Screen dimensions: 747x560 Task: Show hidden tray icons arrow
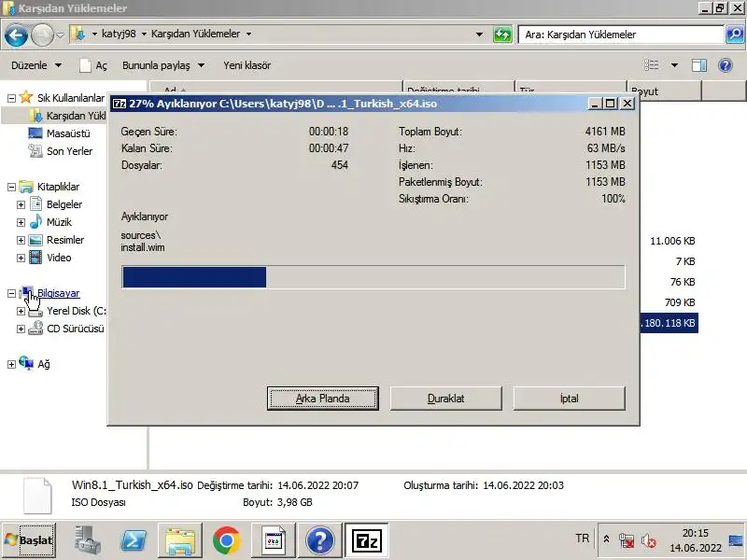(606, 539)
